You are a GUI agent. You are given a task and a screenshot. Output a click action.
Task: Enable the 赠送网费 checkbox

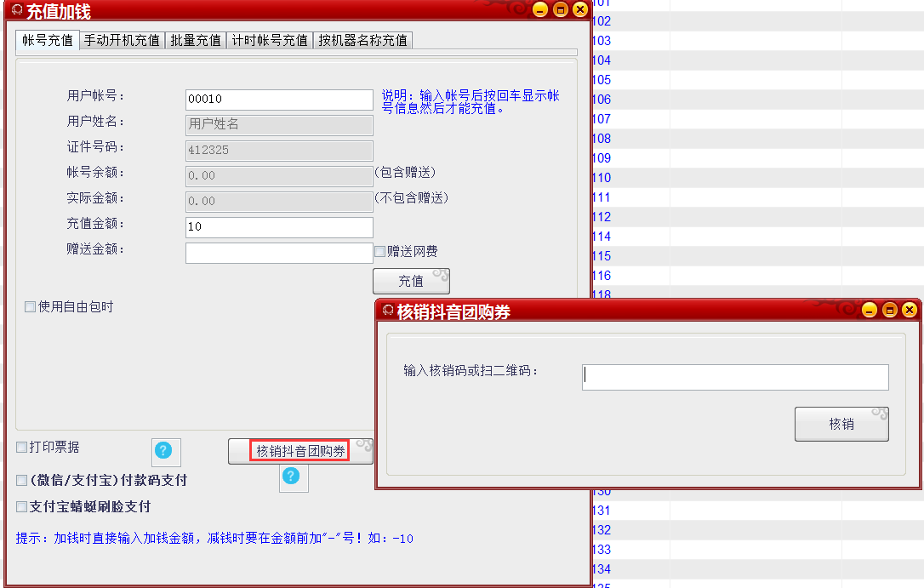click(380, 252)
